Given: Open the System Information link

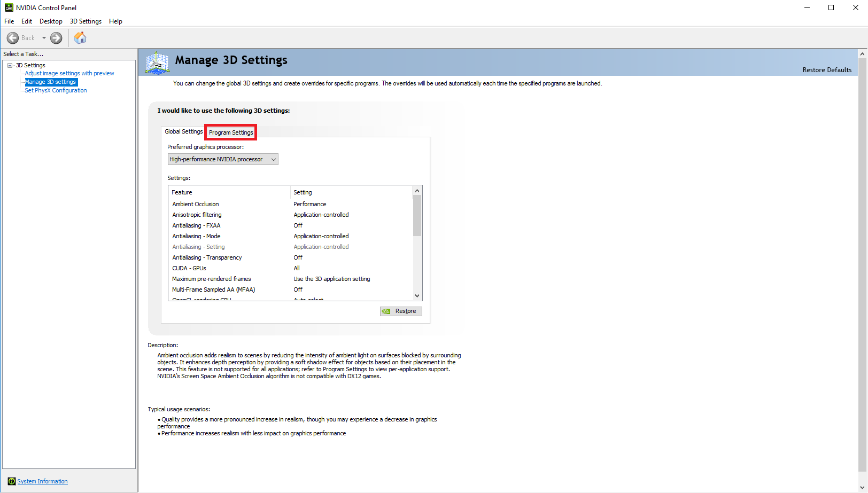Looking at the screenshot, I should coord(42,481).
